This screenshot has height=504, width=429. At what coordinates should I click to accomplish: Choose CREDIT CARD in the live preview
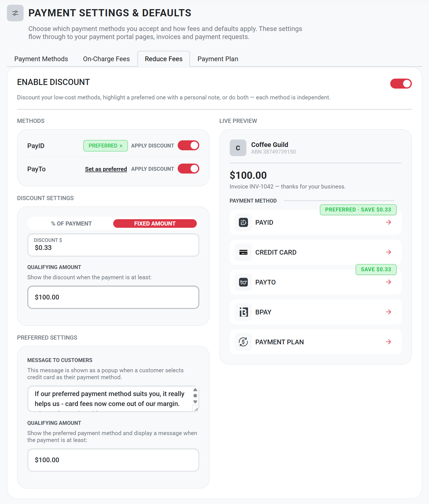316,252
